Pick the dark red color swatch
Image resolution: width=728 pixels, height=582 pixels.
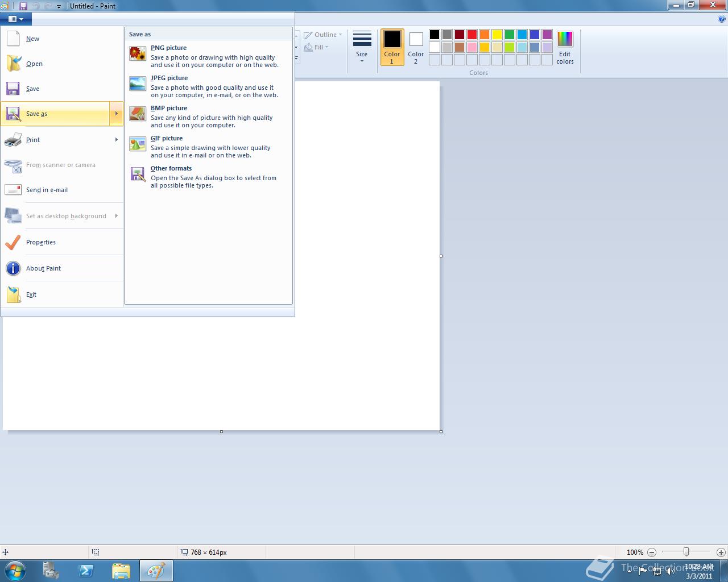tap(460, 35)
